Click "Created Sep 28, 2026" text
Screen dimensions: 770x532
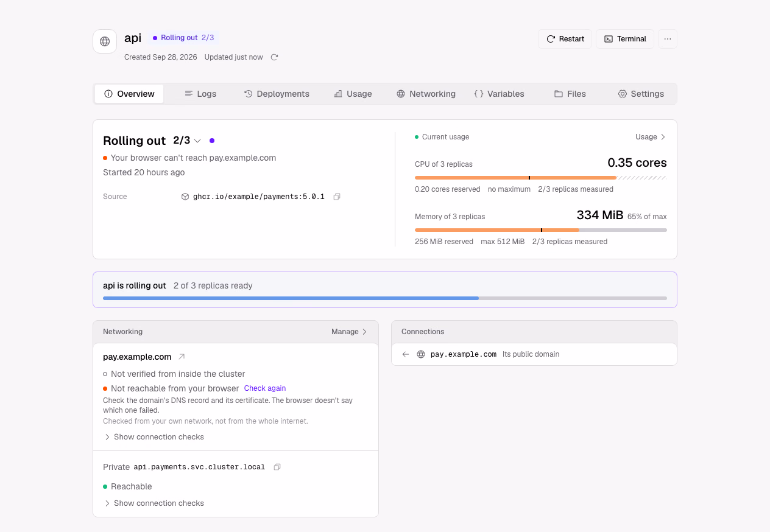click(x=161, y=57)
